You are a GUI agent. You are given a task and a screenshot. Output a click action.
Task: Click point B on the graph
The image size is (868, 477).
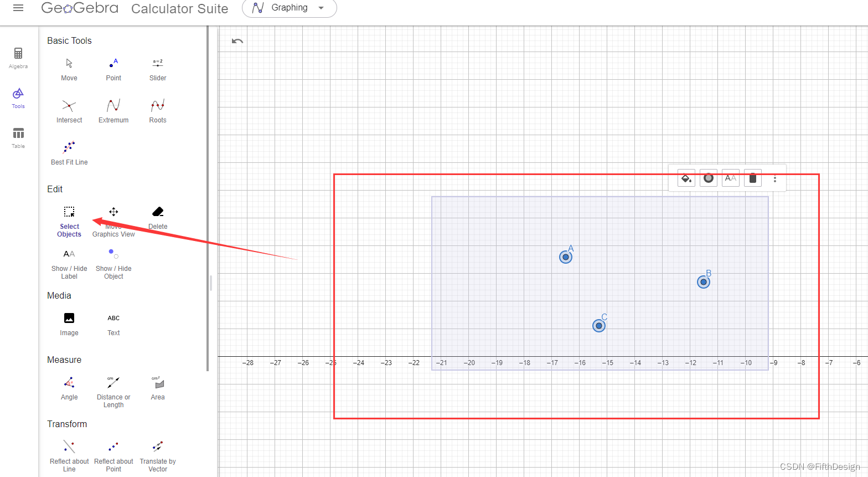pyautogui.click(x=704, y=282)
